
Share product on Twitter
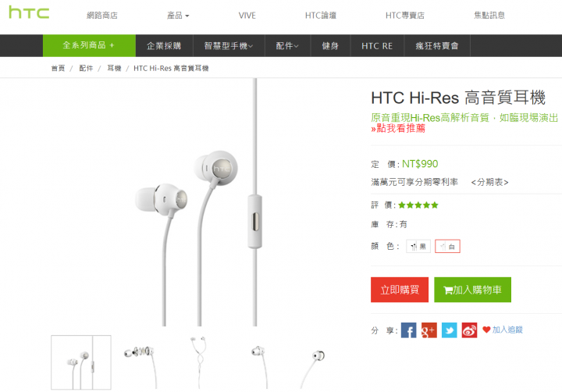click(449, 330)
